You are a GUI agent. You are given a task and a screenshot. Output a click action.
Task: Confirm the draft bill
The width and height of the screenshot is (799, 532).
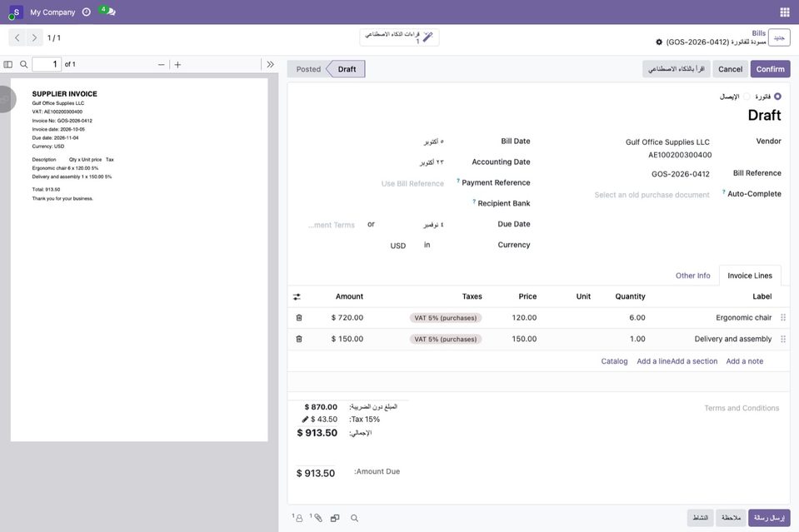coord(770,69)
